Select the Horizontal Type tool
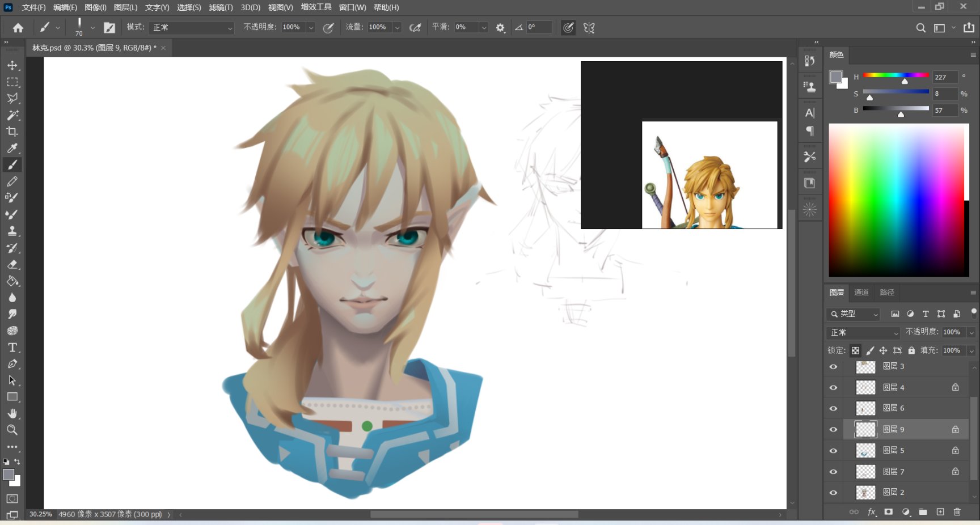This screenshot has height=525, width=980. tap(12, 348)
